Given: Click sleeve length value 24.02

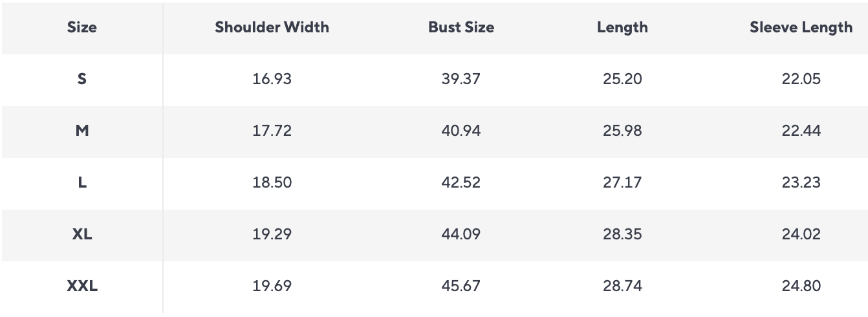Looking at the screenshot, I should (x=801, y=234).
